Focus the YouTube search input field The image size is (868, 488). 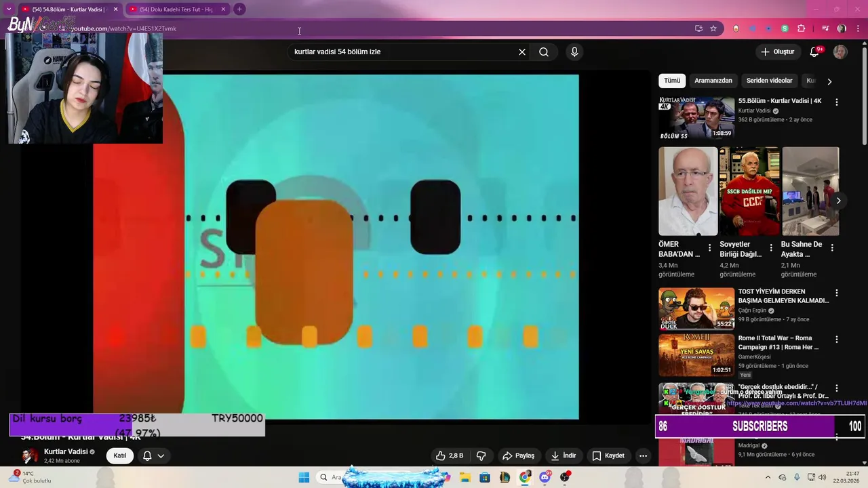403,52
